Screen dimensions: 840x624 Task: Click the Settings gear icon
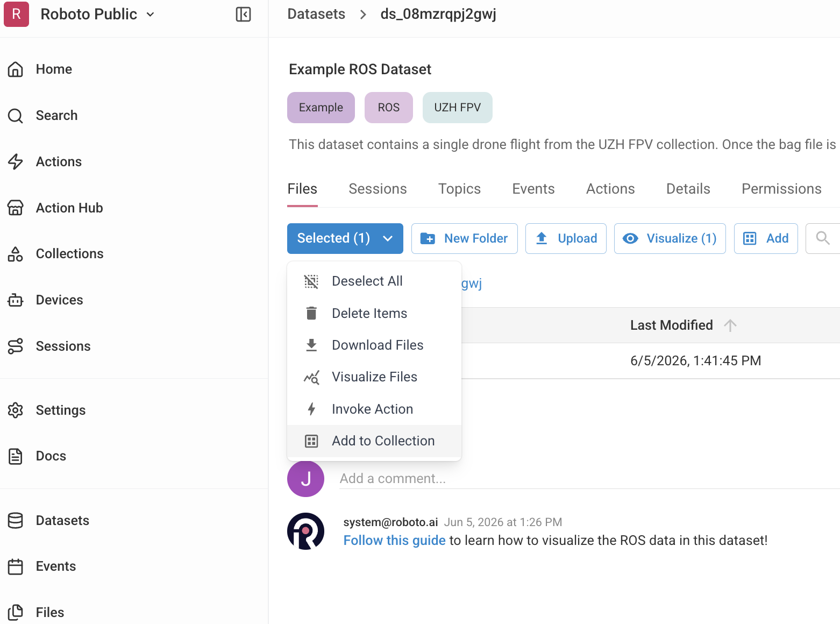16,410
